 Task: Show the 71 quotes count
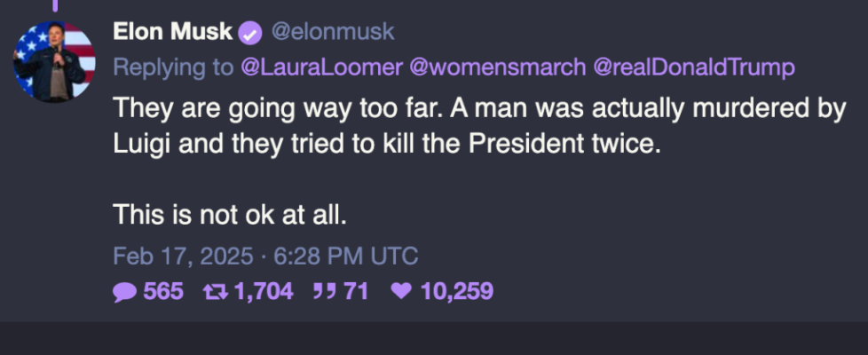tap(355, 291)
